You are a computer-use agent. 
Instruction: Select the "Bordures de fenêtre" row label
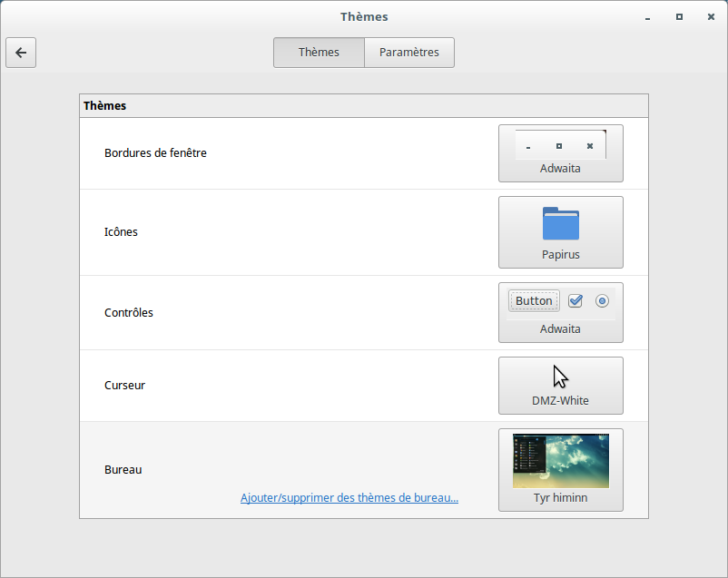pyautogui.click(x=155, y=153)
